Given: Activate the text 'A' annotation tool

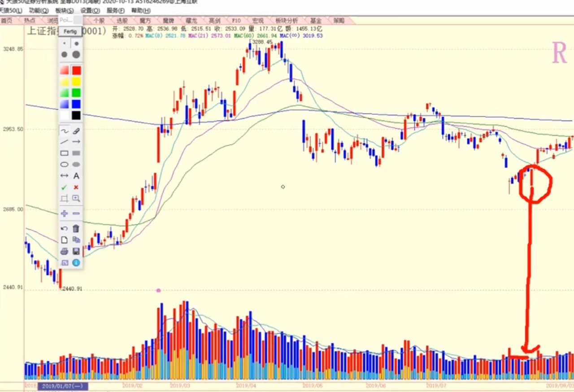Looking at the screenshot, I should [76, 176].
